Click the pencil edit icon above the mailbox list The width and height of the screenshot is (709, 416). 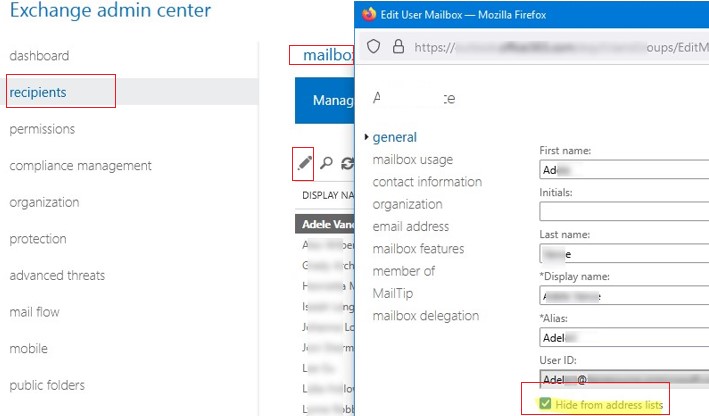(x=305, y=162)
